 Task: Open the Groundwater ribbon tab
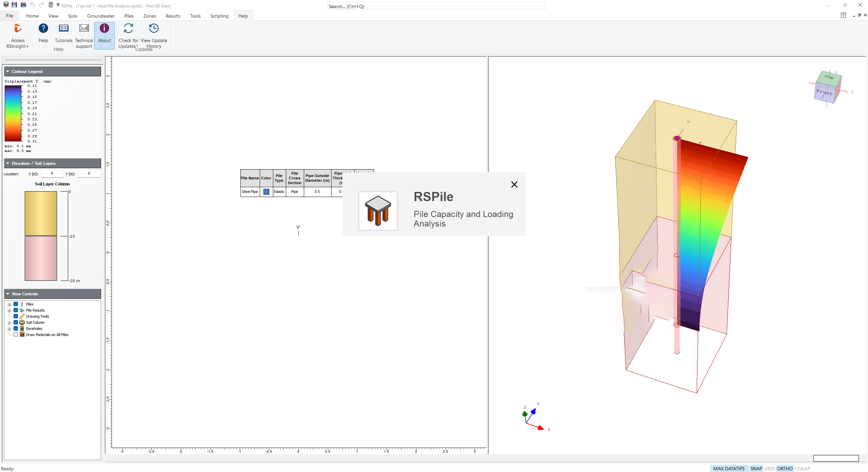tap(101, 16)
